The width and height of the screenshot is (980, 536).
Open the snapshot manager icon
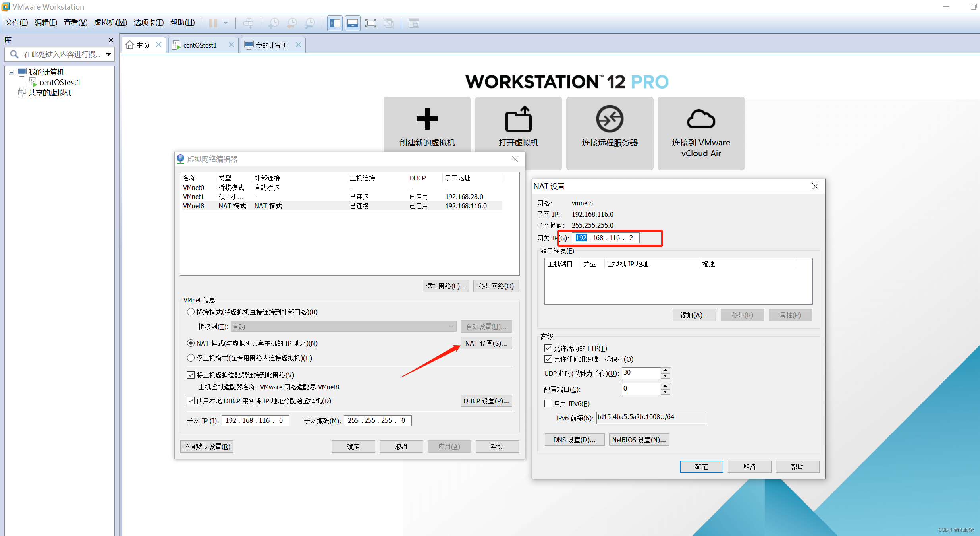pos(310,23)
